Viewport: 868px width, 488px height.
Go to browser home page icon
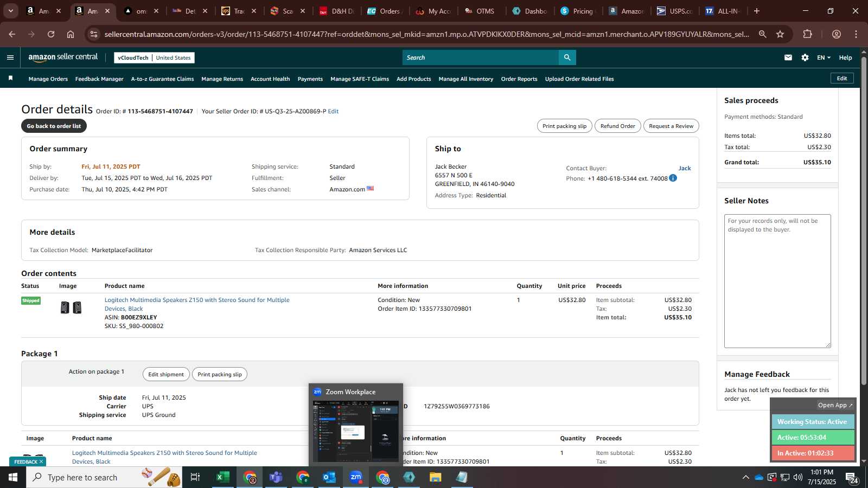[x=71, y=34]
